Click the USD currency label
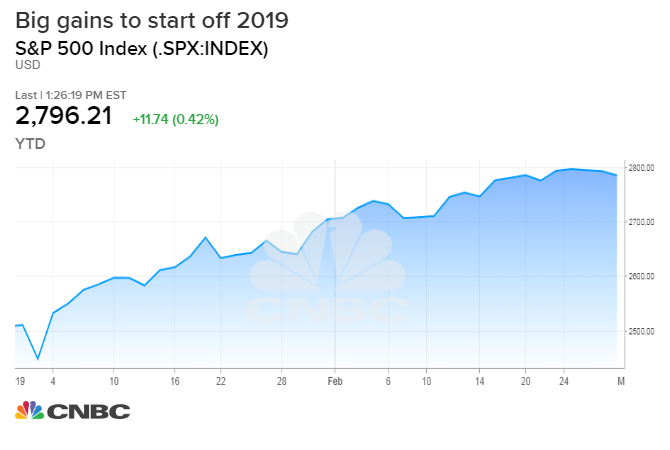 click(x=27, y=66)
